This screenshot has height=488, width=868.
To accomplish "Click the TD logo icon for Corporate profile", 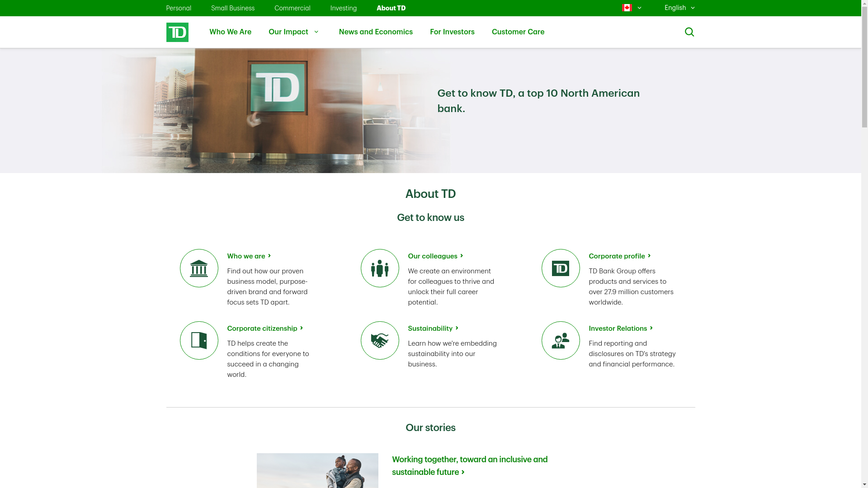I will [561, 268].
